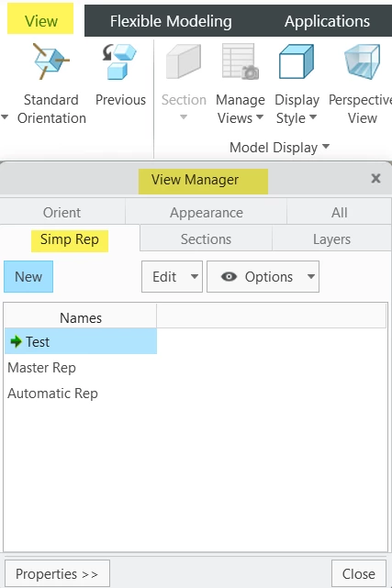The width and height of the screenshot is (392, 588).
Task: Switch to the Flexible Modeling ribbon tab
Action: coord(171,21)
